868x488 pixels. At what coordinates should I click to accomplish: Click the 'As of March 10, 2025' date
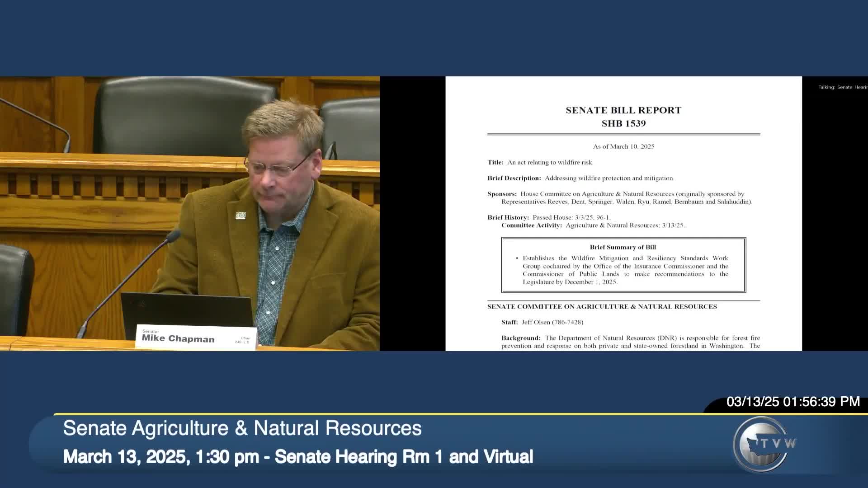(623, 146)
